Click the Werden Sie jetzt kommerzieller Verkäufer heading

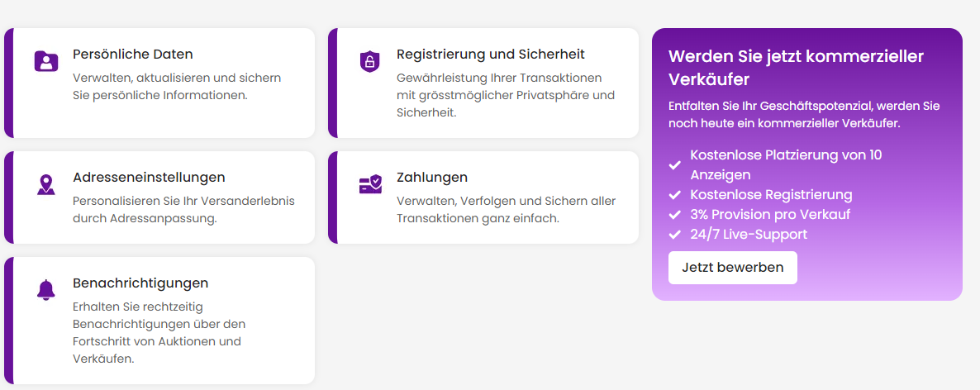(797, 68)
